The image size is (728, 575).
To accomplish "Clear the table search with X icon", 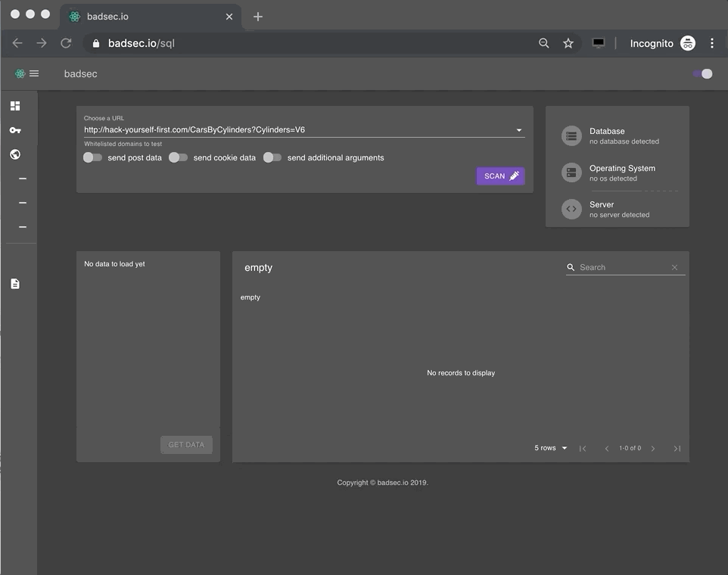I will pos(674,267).
